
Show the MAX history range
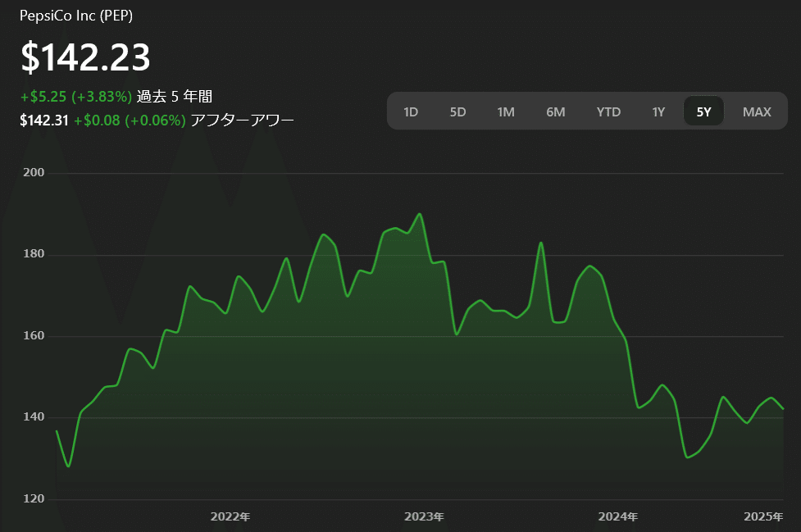(757, 111)
